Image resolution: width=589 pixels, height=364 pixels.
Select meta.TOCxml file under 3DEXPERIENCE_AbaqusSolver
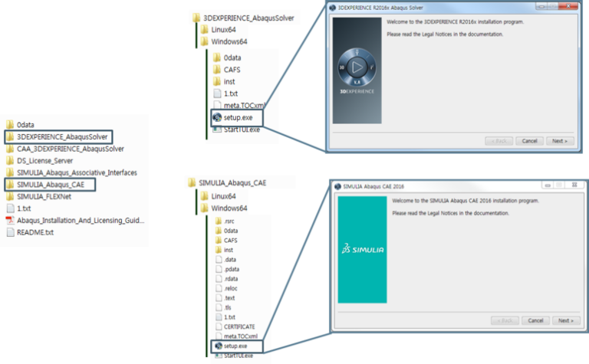coord(245,105)
